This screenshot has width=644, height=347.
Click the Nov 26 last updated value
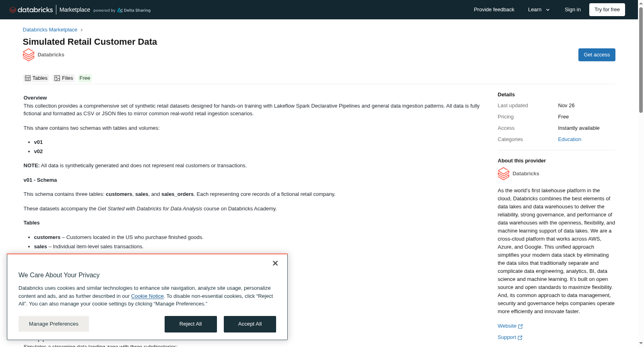(x=566, y=106)
